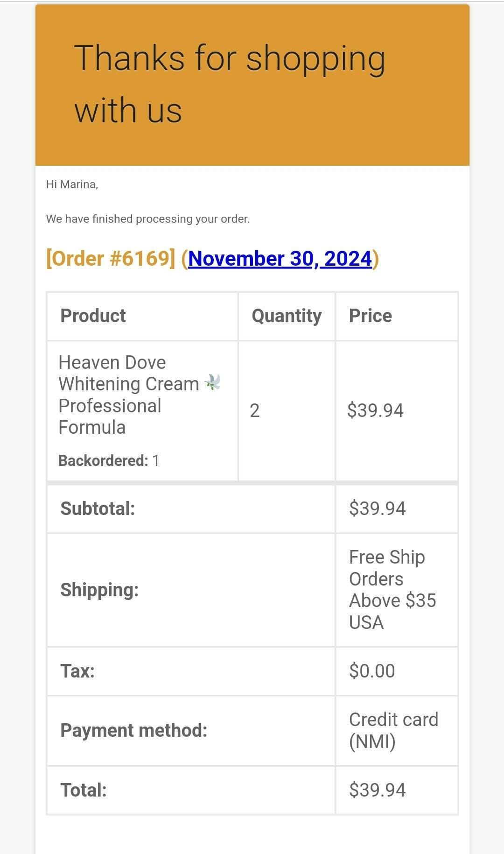Click the Tax amount $0.00
Viewport: 504px width, 854px height.
(x=372, y=671)
